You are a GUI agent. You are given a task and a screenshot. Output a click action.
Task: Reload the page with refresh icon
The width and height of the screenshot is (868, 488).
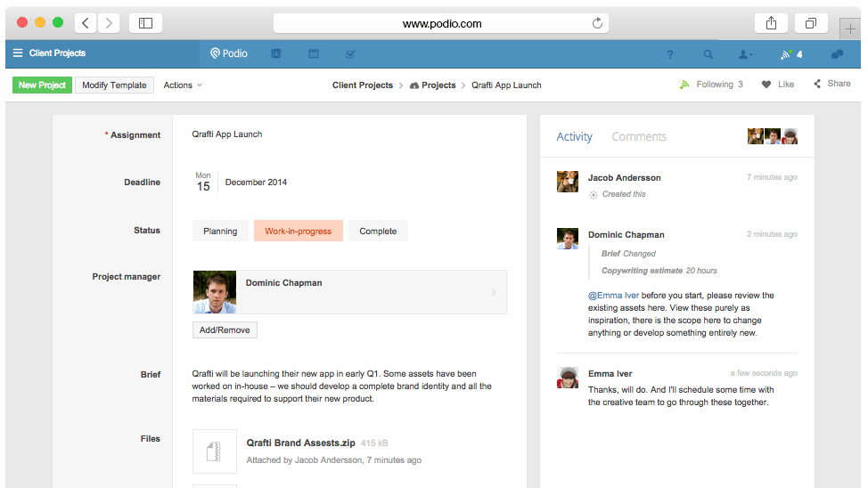[x=597, y=23]
